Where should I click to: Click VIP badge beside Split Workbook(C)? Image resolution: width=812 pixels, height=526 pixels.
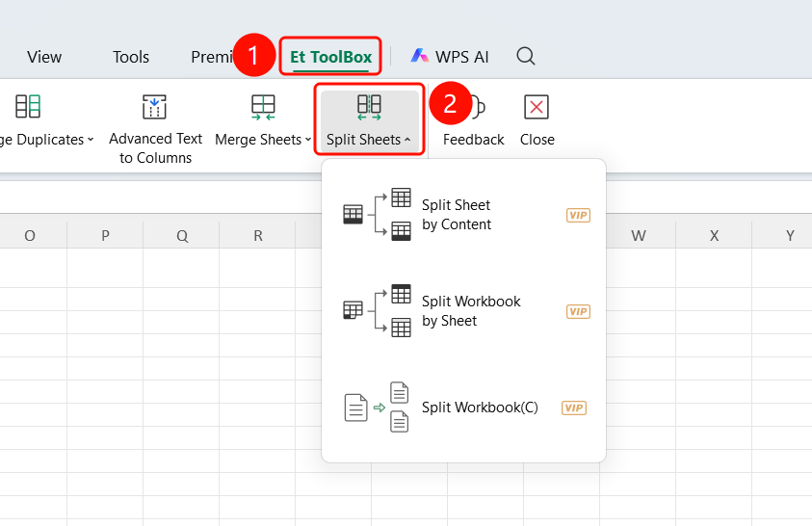574,408
